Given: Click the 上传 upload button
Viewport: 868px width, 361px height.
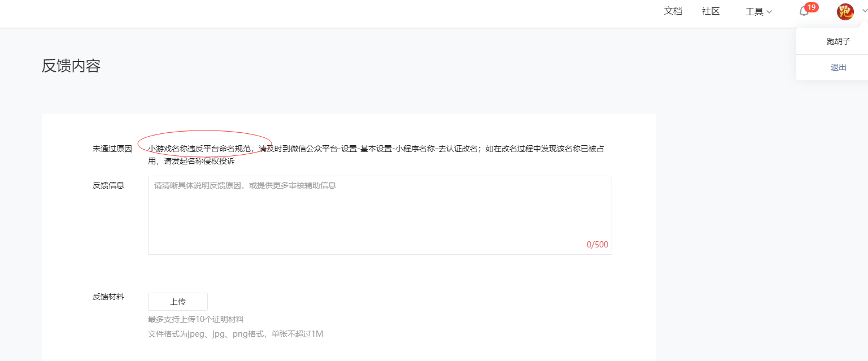Looking at the screenshot, I should [x=178, y=302].
